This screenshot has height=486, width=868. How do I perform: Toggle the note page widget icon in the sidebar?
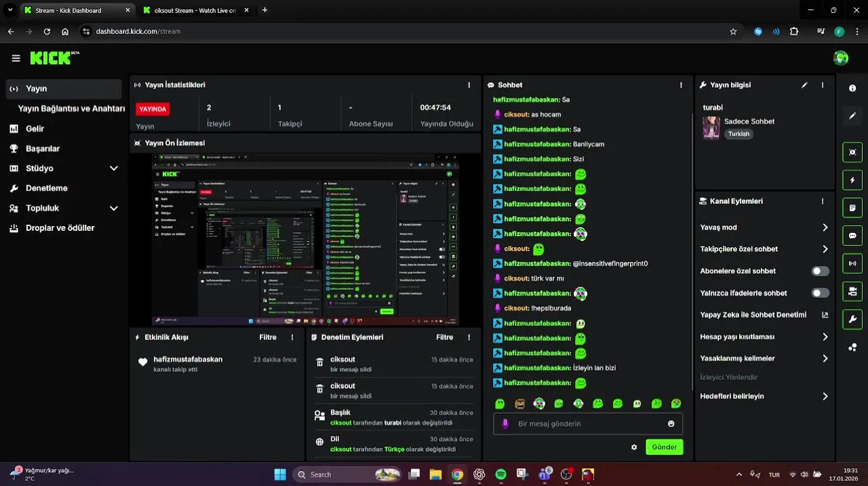pyautogui.click(x=852, y=208)
